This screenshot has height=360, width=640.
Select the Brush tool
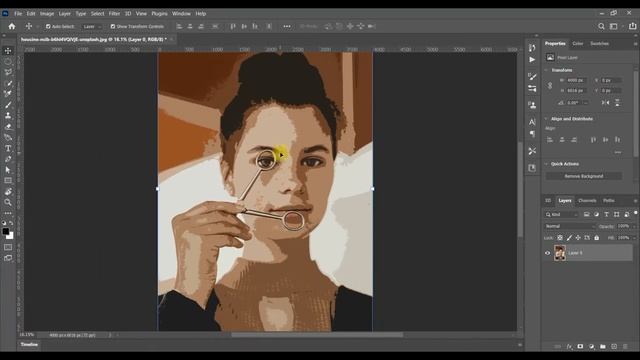tap(8, 105)
